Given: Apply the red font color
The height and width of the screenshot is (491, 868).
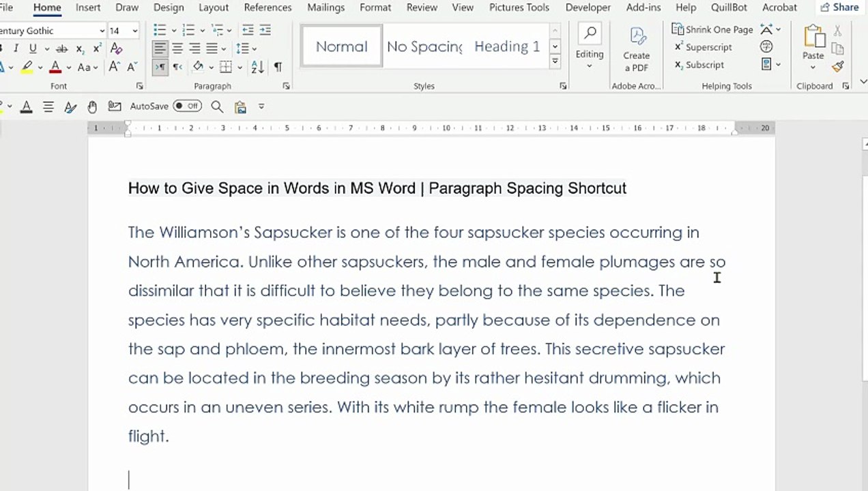Looking at the screenshot, I should [55, 67].
